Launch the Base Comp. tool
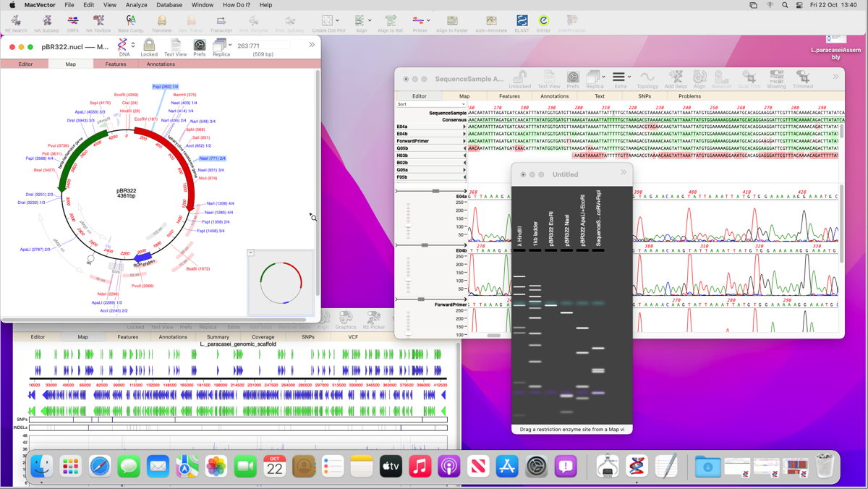 click(131, 23)
